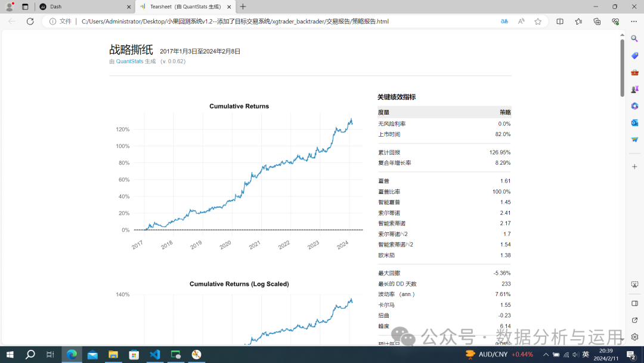Open the taskbar clock and calendar
Screen dimensions: 644x363
pyautogui.click(x=606, y=355)
